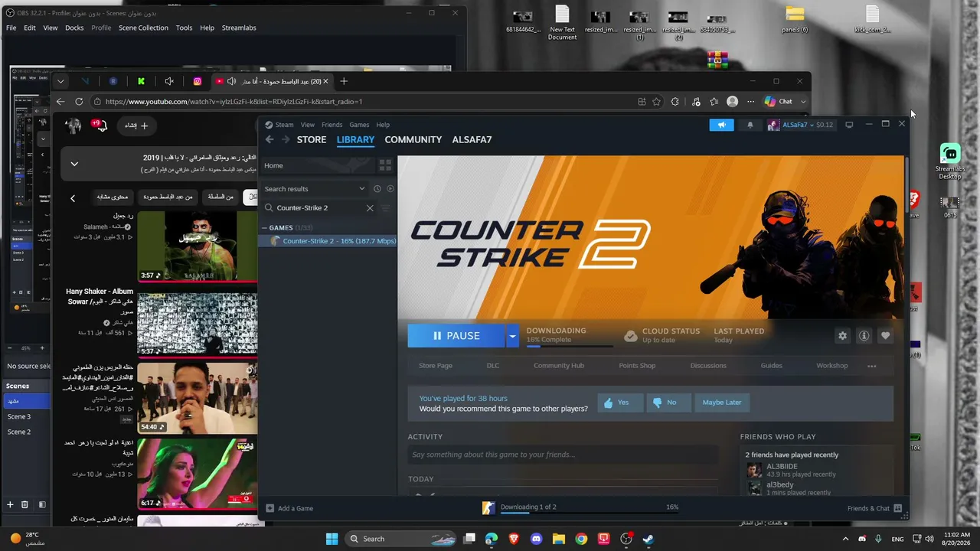Open Counter-Strike 2 Store Page link
The width and height of the screenshot is (980, 551).
tap(436, 366)
